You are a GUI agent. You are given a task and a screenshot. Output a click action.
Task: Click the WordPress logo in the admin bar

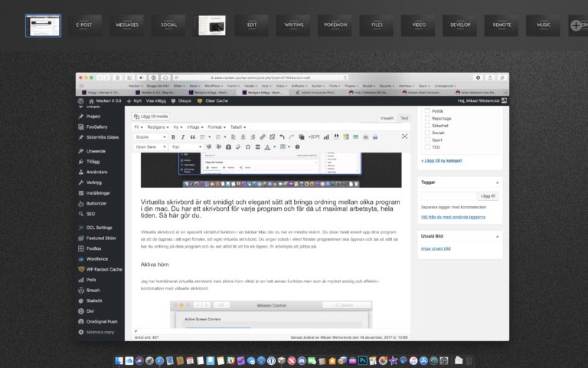[80, 100]
